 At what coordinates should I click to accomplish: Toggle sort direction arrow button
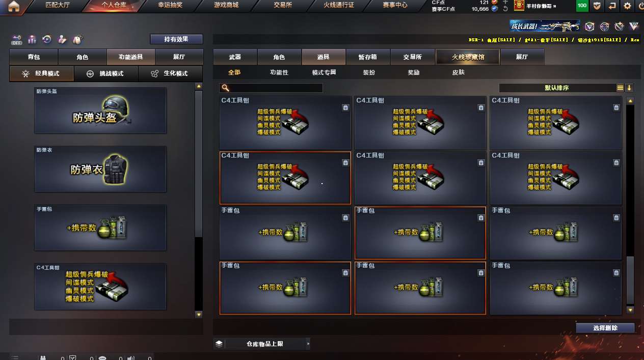point(629,88)
